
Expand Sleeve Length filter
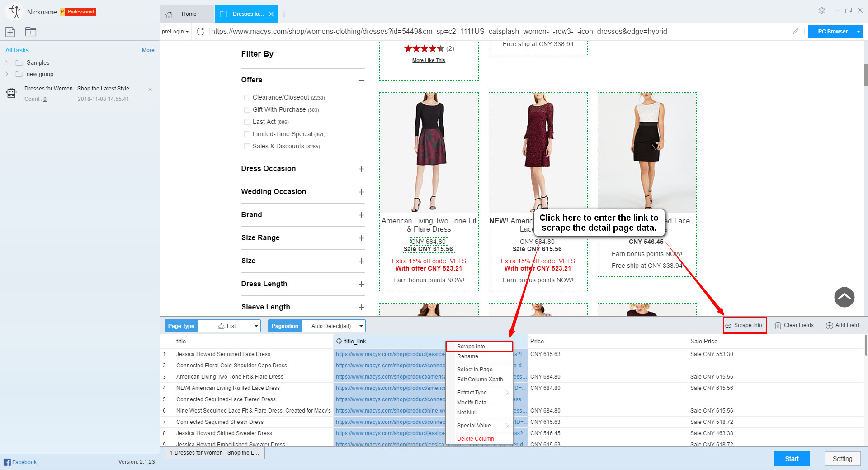click(361, 308)
